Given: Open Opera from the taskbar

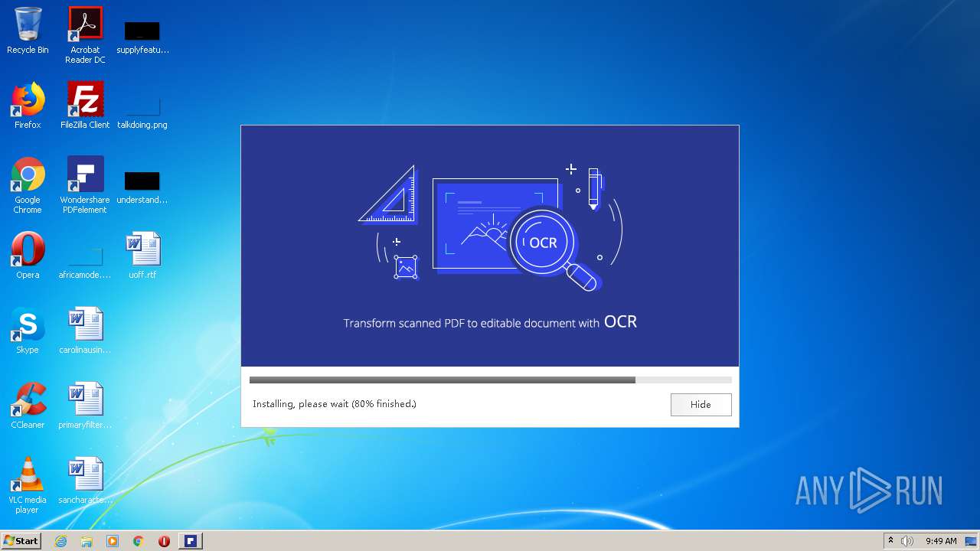Looking at the screenshot, I should point(164,541).
